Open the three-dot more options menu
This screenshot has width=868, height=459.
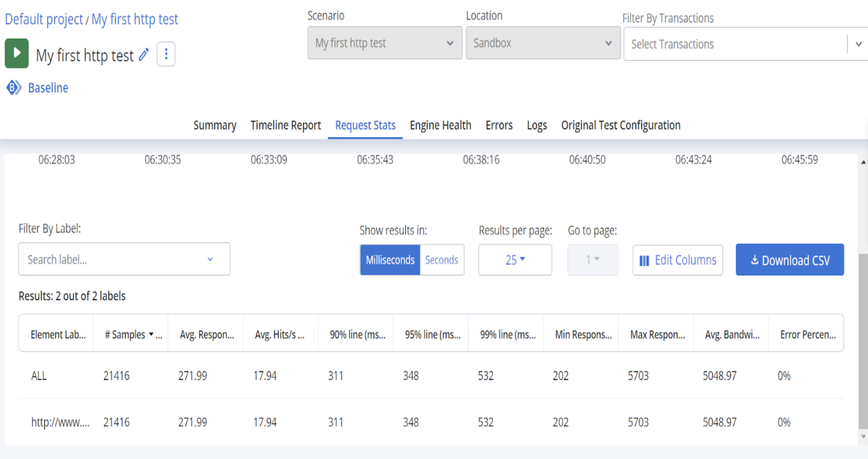[166, 54]
